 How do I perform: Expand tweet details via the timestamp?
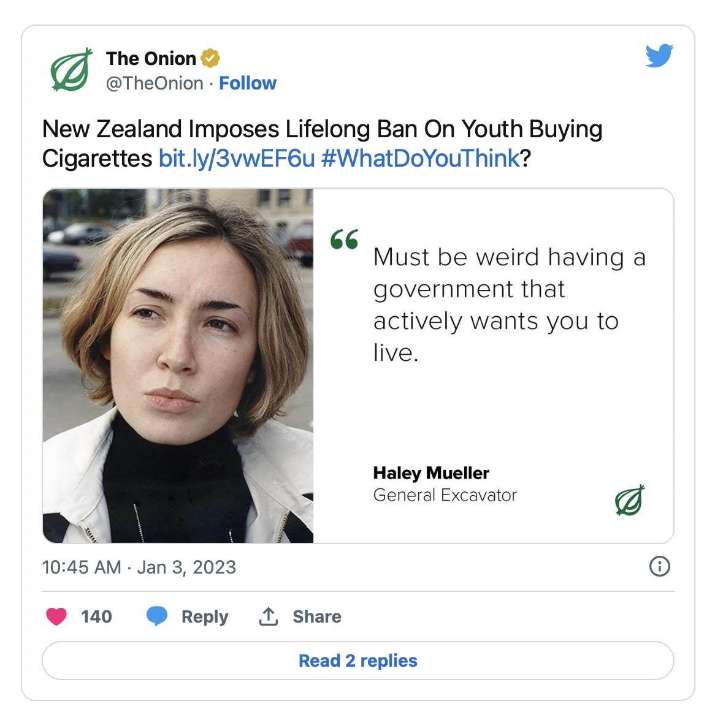point(140,567)
